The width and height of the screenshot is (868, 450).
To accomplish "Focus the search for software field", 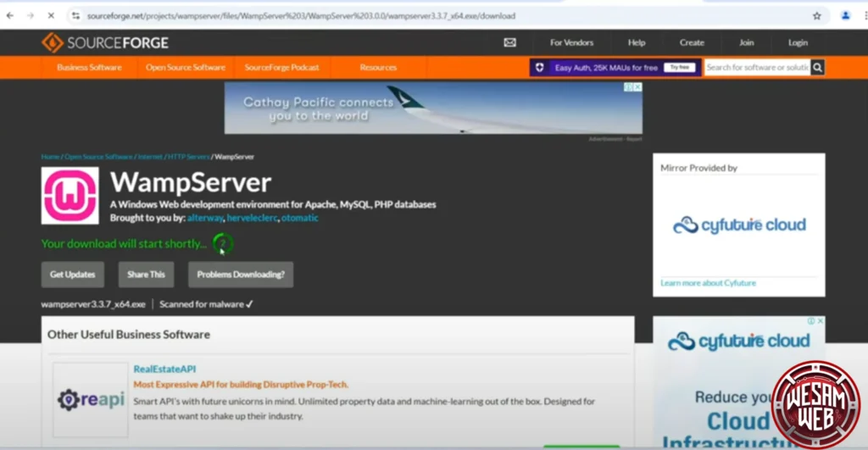I will 757,68.
